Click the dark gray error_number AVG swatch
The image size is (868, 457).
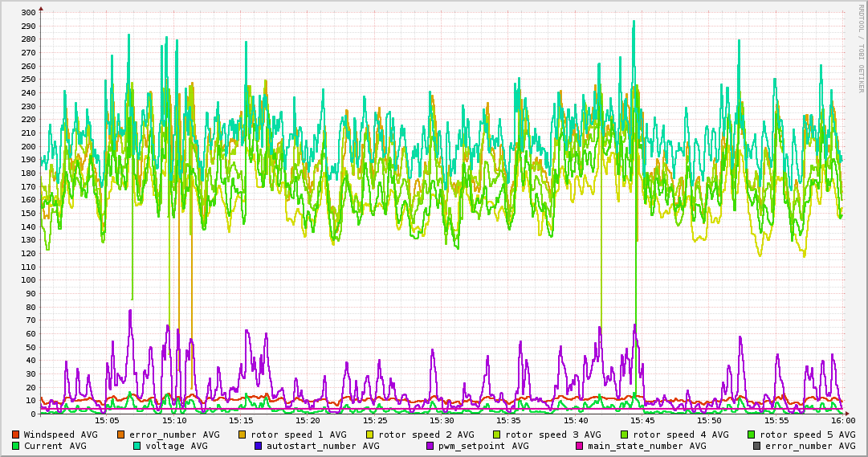pos(757,446)
